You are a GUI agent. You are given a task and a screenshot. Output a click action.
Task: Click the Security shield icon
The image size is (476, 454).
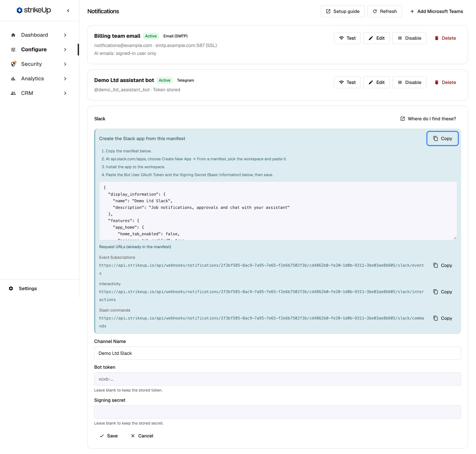coord(13,64)
